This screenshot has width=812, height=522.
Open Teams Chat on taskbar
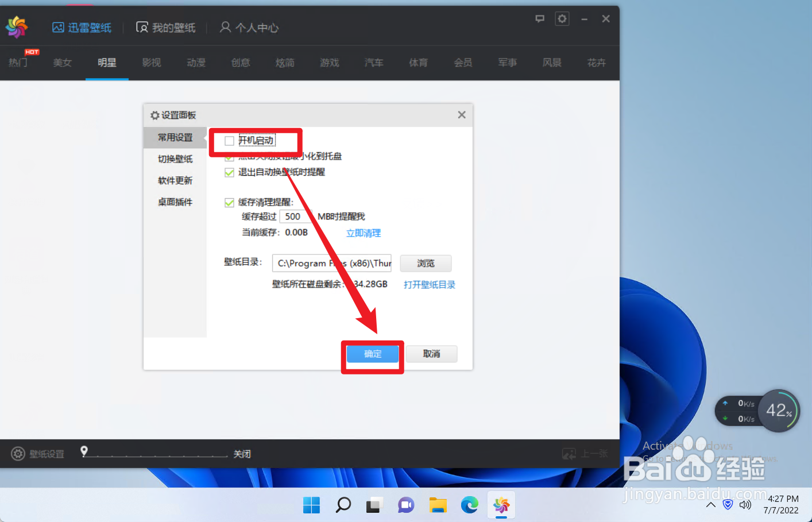click(406, 505)
